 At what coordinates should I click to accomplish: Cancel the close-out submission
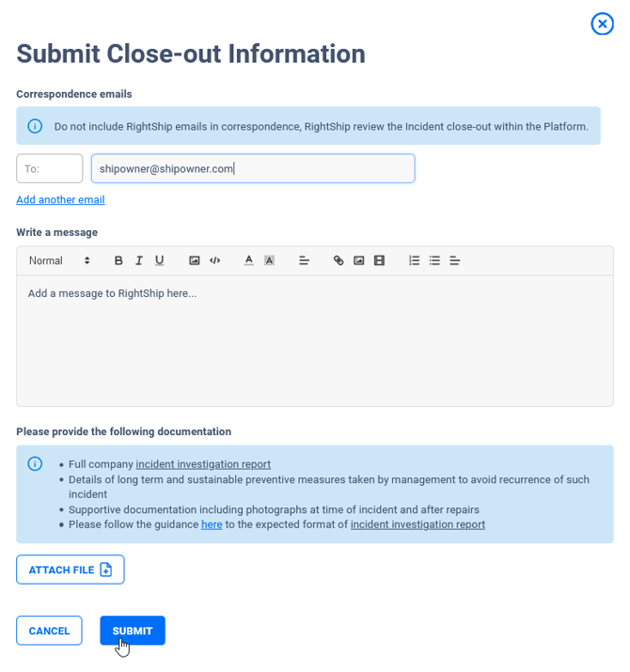[49, 631]
